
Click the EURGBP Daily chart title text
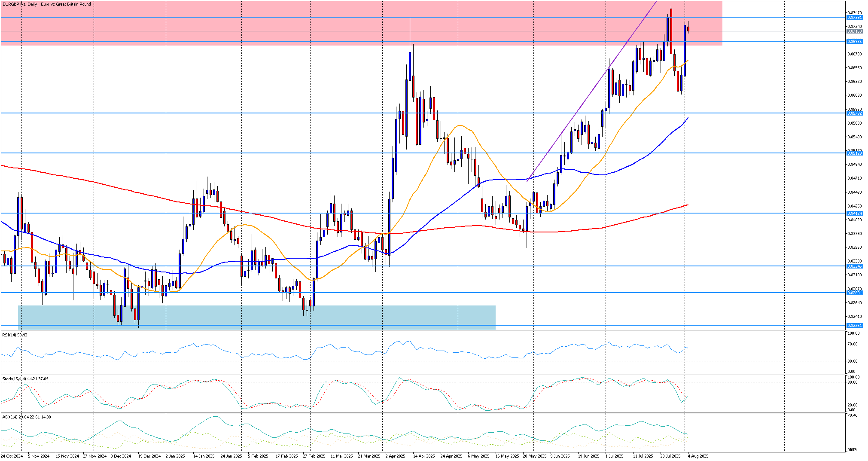(46, 4)
